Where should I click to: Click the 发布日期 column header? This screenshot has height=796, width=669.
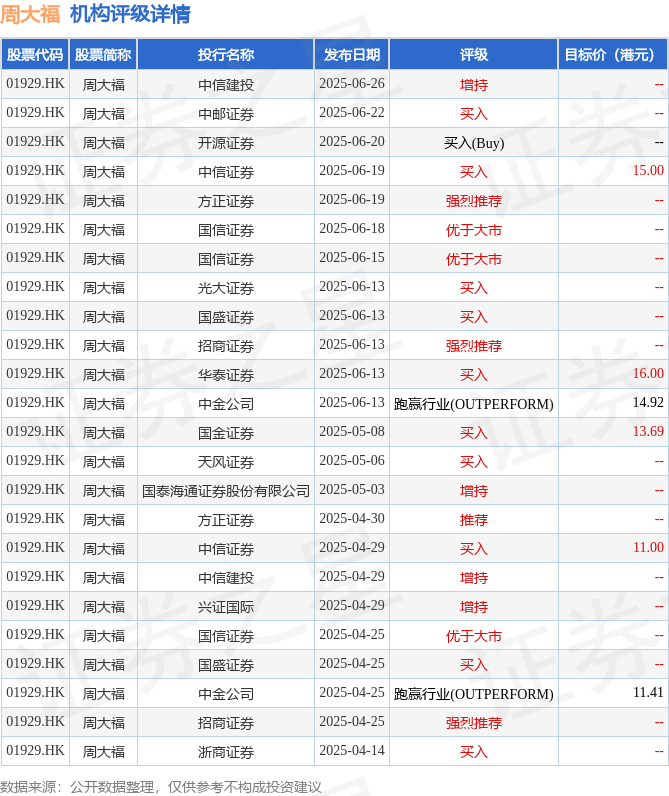352,54
